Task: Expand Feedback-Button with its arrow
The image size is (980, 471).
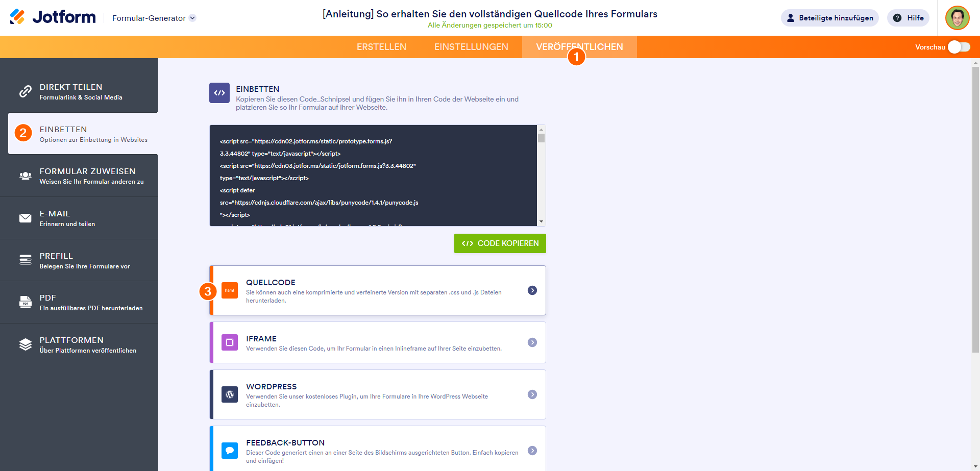Action: (532, 451)
